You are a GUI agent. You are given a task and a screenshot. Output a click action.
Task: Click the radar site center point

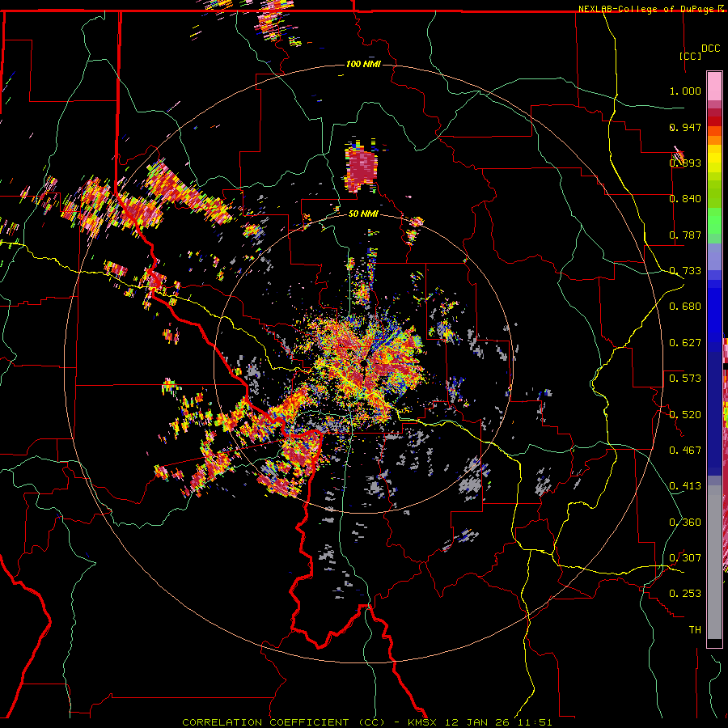pyautogui.click(x=363, y=363)
